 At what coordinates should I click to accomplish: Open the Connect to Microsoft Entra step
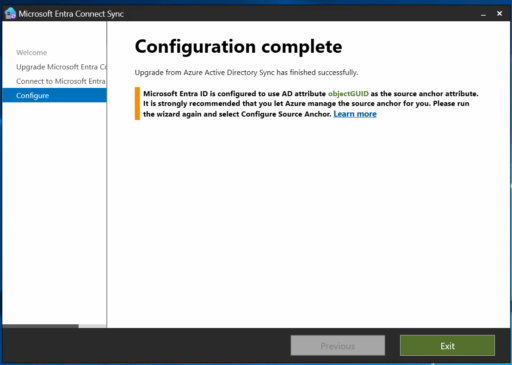click(61, 81)
